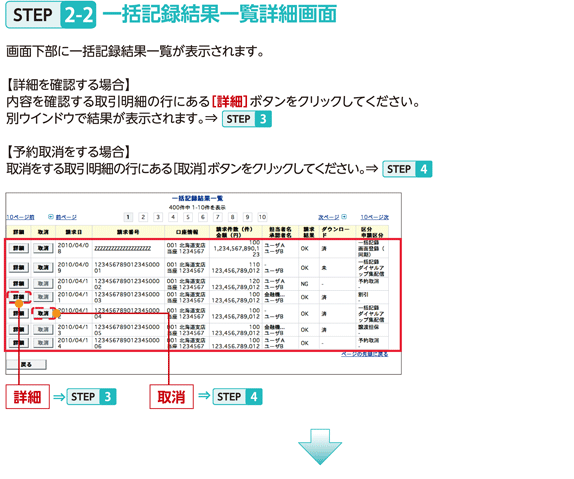Click the STEP 3 badge beside 別ウインドウ text
This screenshot has width=574, height=479.
247,119
